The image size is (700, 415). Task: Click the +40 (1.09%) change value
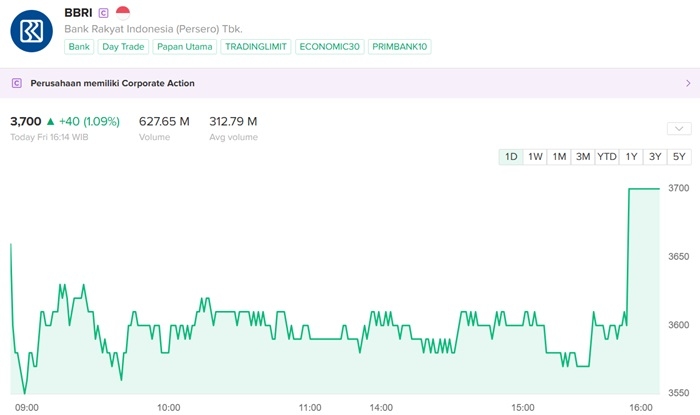click(x=89, y=121)
